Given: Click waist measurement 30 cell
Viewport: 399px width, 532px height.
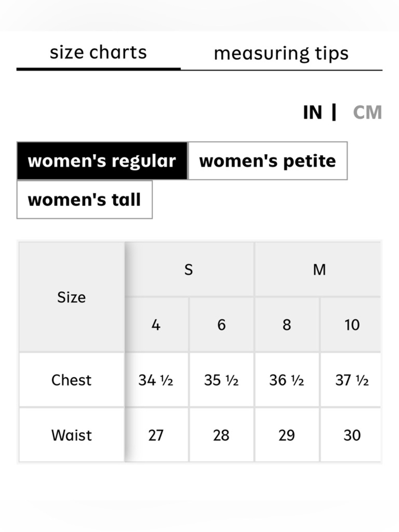Looking at the screenshot, I should click(351, 435).
